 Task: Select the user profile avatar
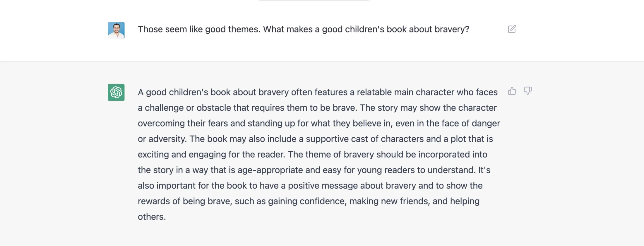pyautogui.click(x=116, y=30)
